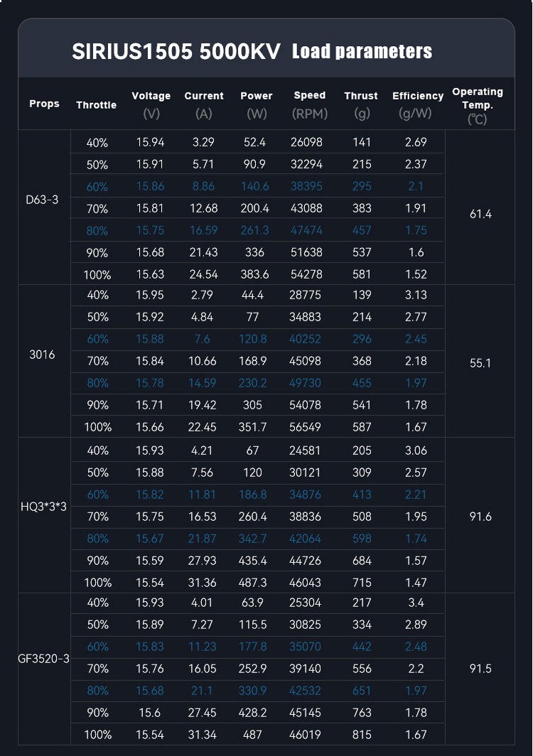Screen dimensions: 533x756
Task: Click the 91.6 operating temperature cell
Action: point(480,517)
